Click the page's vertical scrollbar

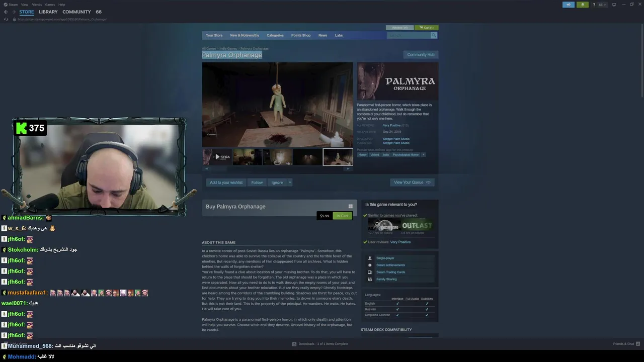click(x=641, y=60)
